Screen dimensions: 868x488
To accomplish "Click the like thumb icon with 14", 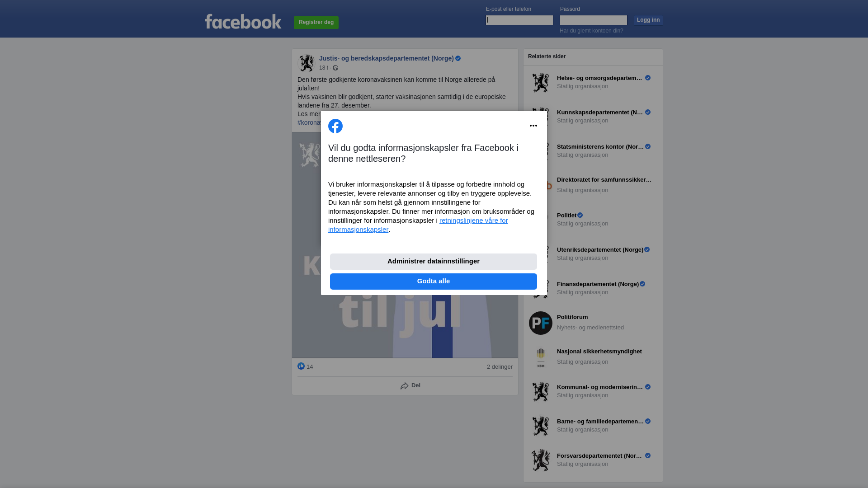I will click(x=301, y=366).
